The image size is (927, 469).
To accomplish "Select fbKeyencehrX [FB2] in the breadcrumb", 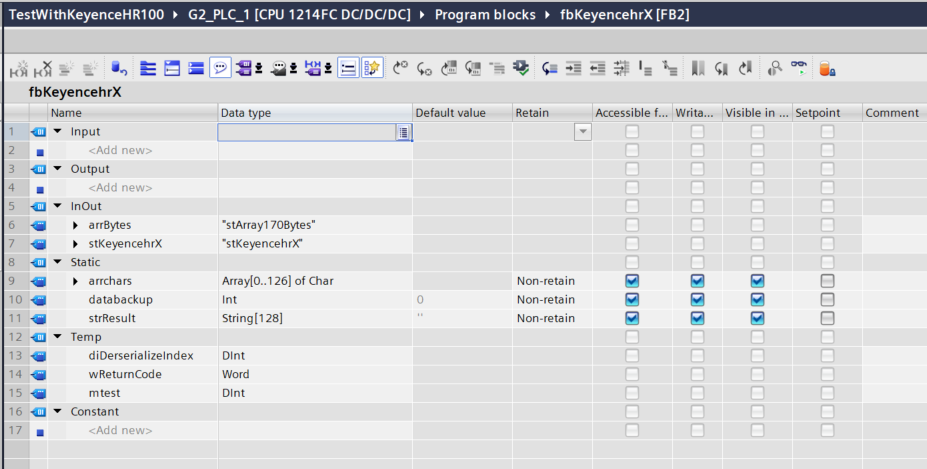I will (x=625, y=15).
